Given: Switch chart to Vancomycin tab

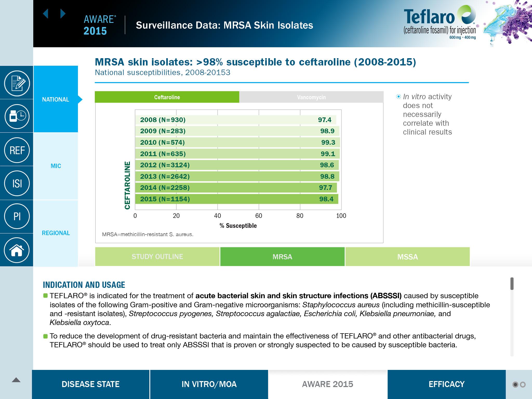Looking at the screenshot, I should click(311, 97).
